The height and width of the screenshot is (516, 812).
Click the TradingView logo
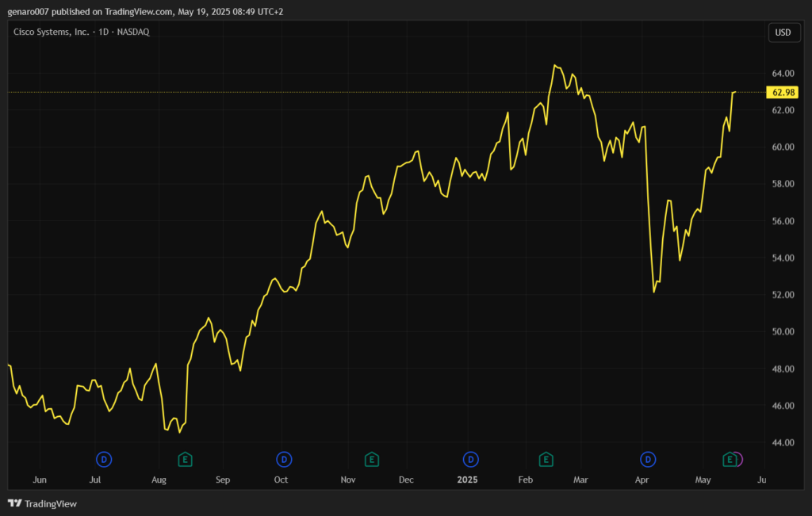(42, 503)
